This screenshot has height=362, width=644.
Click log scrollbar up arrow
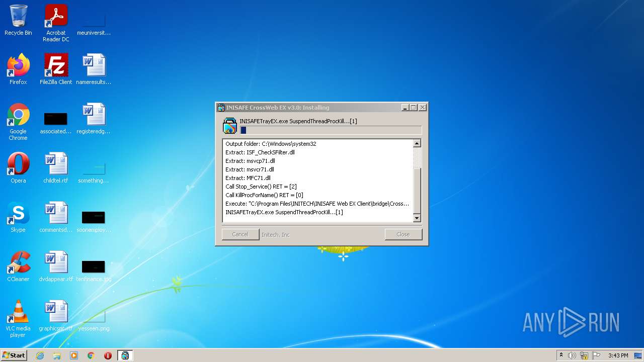[x=417, y=144]
